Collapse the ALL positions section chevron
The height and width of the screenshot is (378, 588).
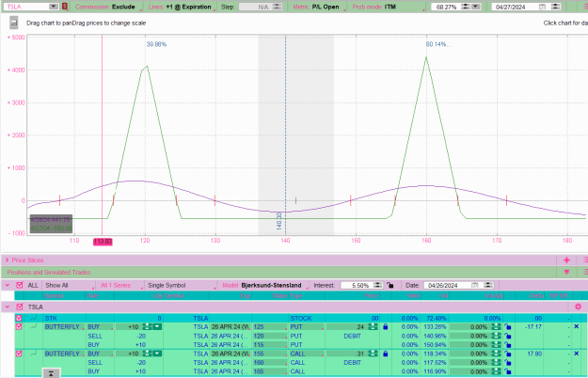tap(8, 285)
